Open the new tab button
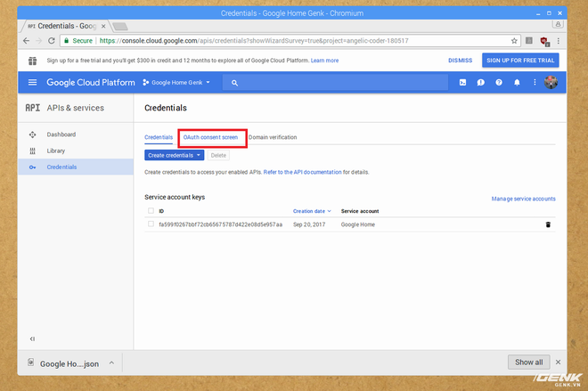The width and height of the screenshot is (588, 391). pos(120,26)
